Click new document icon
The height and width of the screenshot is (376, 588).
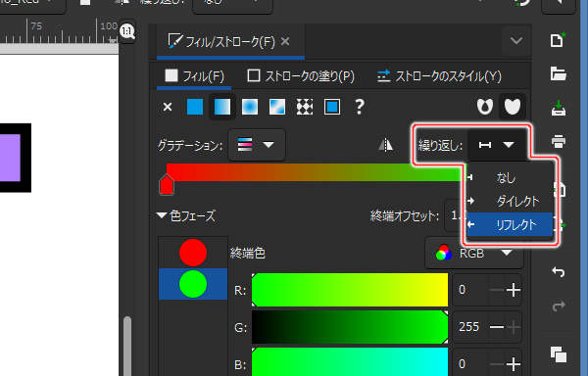pyautogui.click(x=558, y=40)
